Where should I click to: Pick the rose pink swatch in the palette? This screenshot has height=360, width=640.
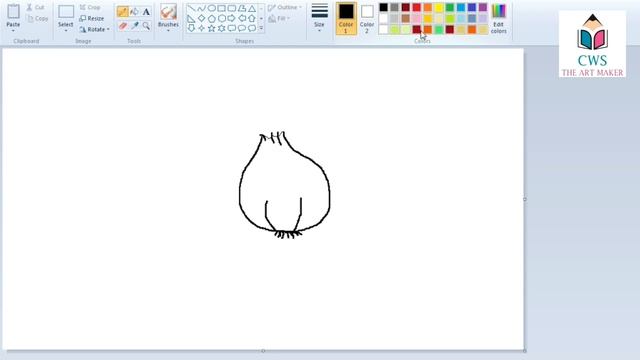pos(417,18)
